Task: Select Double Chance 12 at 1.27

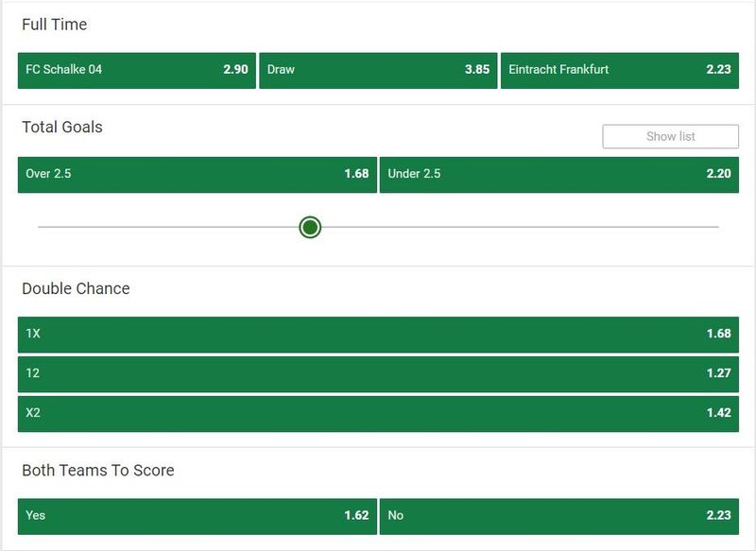Action: tap(378, 374)
